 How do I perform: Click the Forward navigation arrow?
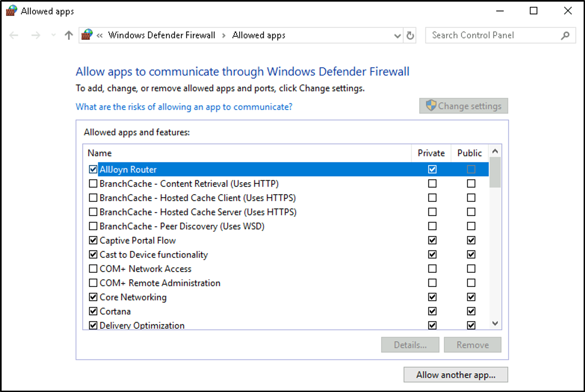(36, 35)
